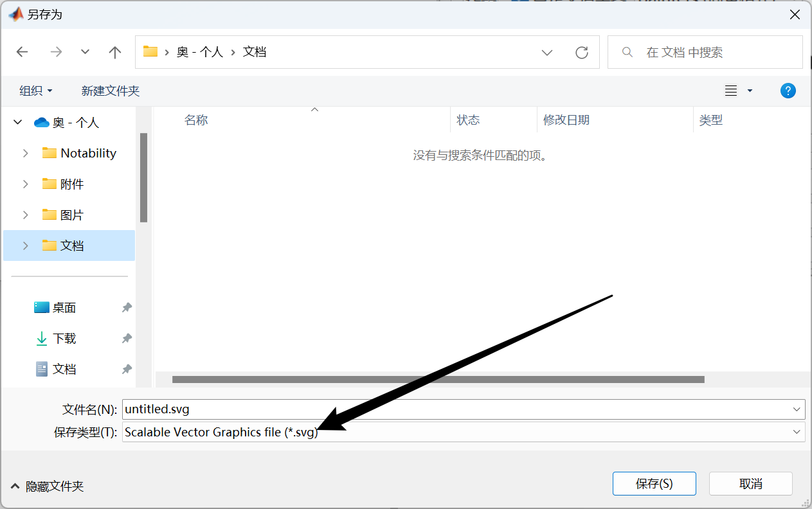Navigate back with the back arrow
This screenshot has height=509, width=812.
point(22,52)
